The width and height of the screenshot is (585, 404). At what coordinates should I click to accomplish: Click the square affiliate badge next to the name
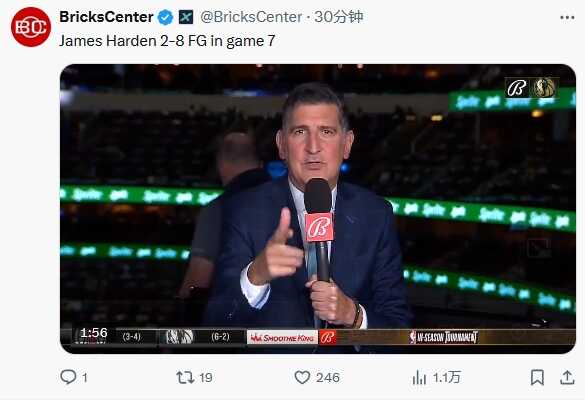tap(186, 17)
